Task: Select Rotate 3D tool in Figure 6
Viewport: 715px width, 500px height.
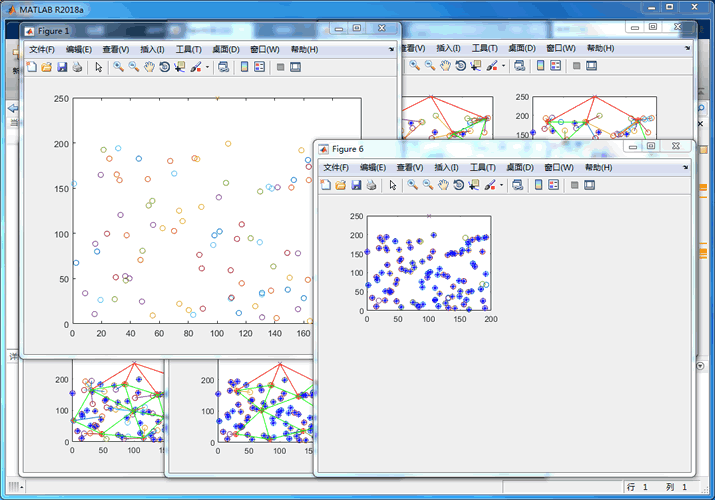Action: coord(458,185)
